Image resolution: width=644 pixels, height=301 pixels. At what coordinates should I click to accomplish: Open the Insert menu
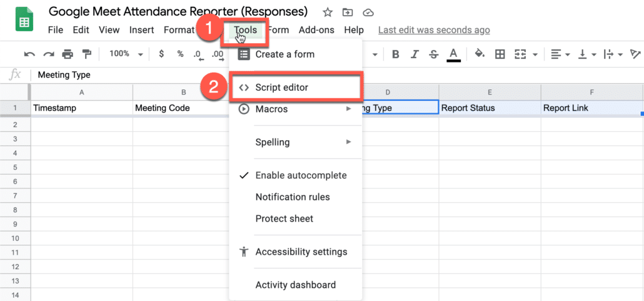[x=142, y=30]
